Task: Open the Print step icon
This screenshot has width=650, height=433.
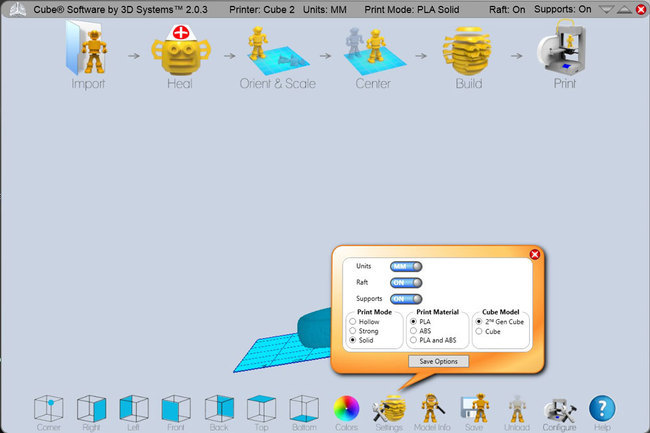Action: click(563, 49)
